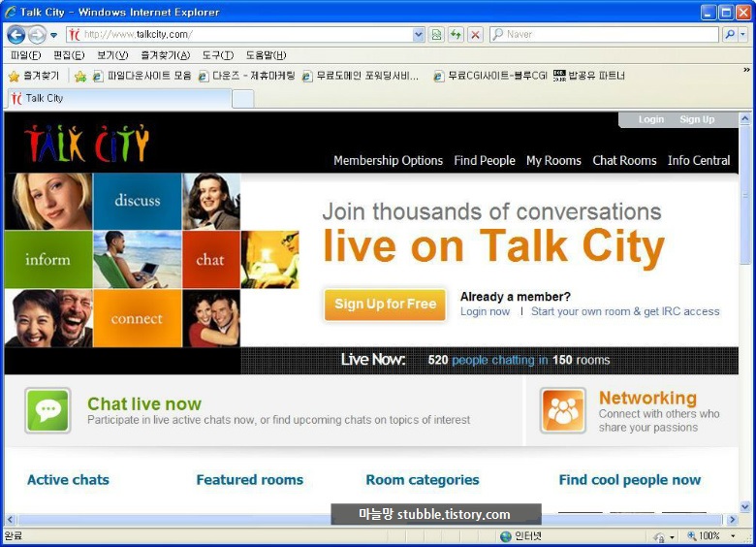Select the Talk City browser tab

[119, 98]
